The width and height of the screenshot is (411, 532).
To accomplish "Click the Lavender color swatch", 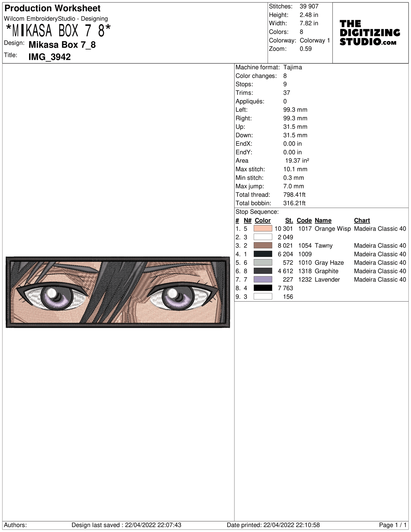I will click(x=263, y=279).
